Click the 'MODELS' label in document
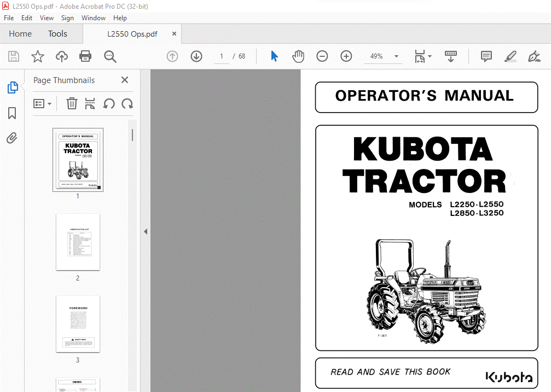This screenshot has width=551, height=392. pyautogui.click(x=425, y=204)
